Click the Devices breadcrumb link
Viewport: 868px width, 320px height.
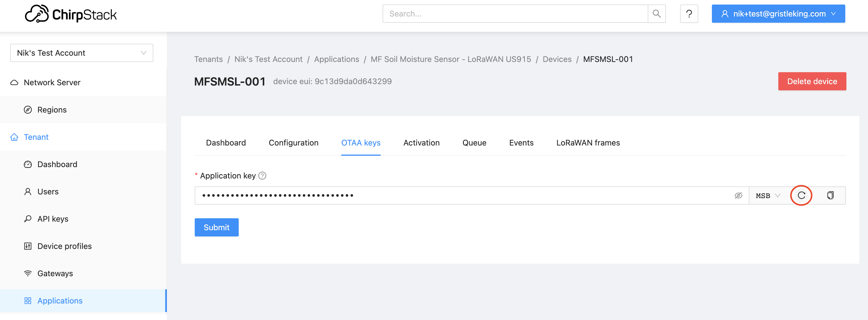click(x=557, y=59)
